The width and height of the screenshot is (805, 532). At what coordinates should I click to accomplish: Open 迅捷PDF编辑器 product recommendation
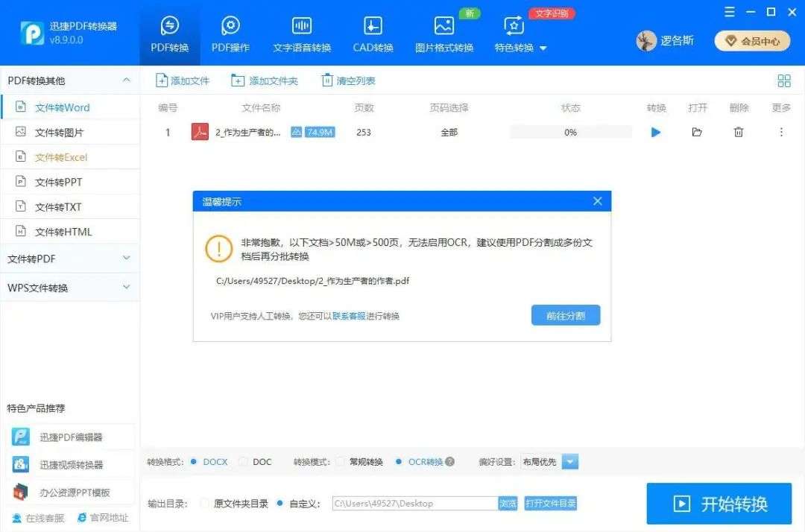click(70, 437)
